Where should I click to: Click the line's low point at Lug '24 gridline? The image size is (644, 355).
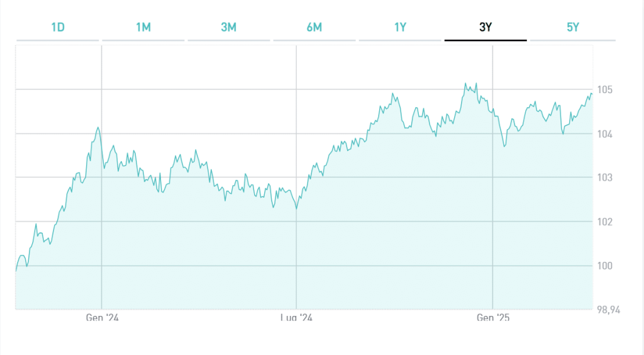coord(296,208)
